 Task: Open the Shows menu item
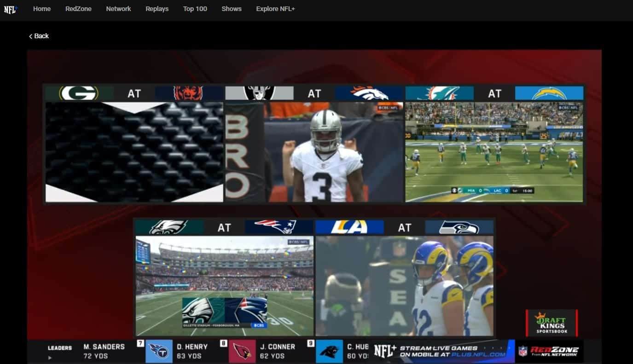(232, 9)
